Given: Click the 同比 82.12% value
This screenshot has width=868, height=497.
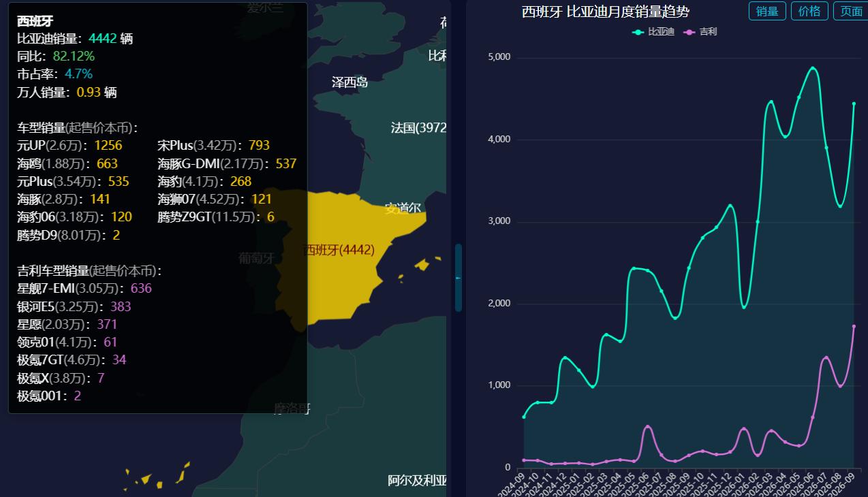Looking at the screenshot, I should click(x=74, y=57).
